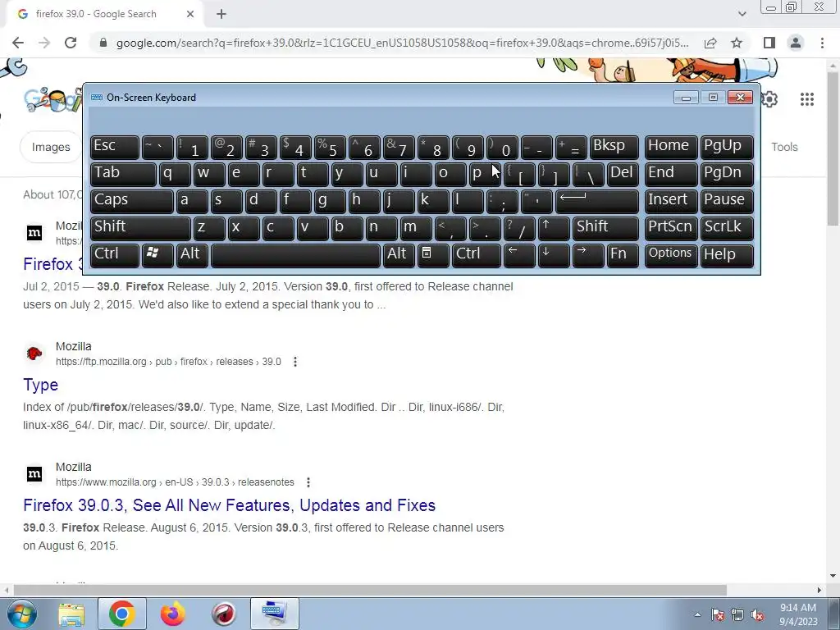Click the Del key on keyboard
Viewport: 840px width, 630px height.
point(623,175)
